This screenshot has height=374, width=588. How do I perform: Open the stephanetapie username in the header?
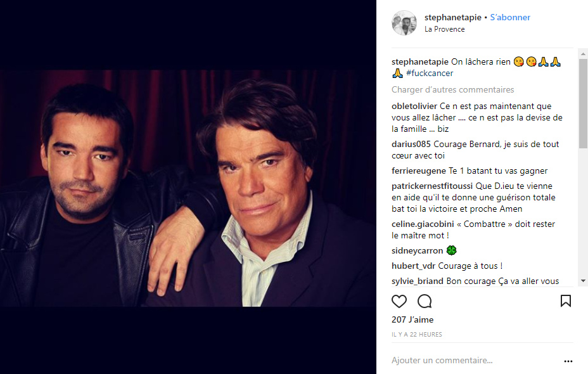pyautogui.click(x=452, y=18)
